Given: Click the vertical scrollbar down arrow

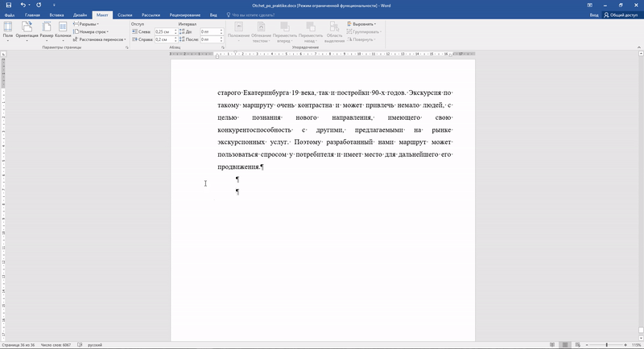Looking at the screenshot, I should coord(641,339).
